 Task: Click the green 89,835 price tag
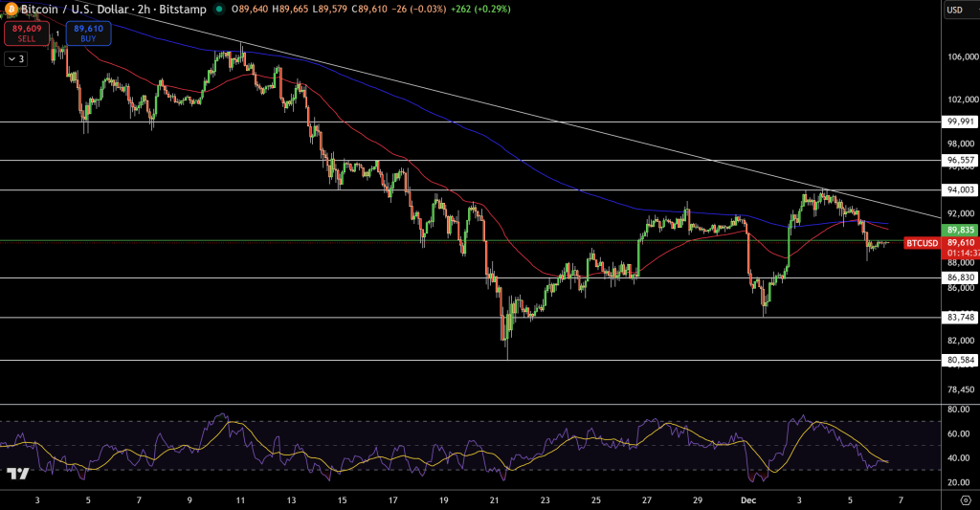point(960,231)
